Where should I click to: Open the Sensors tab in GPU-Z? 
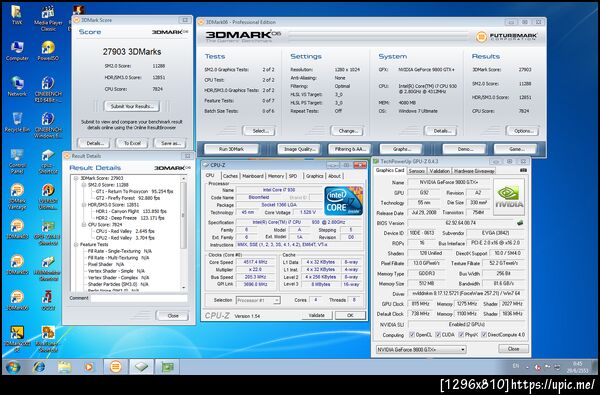tap(416, 171)
